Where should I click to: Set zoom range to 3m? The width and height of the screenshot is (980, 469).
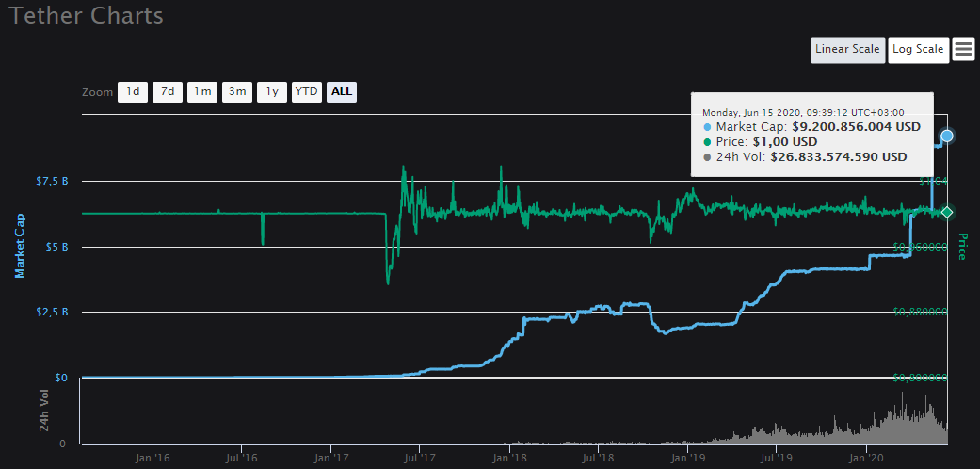coord(237,92)
